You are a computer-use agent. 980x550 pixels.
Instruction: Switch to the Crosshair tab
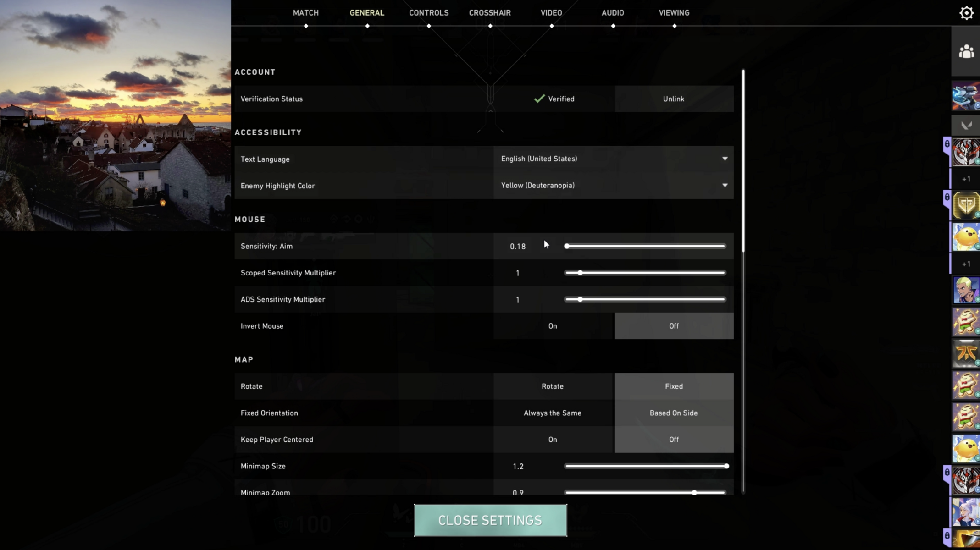click(x=490, y=13)
